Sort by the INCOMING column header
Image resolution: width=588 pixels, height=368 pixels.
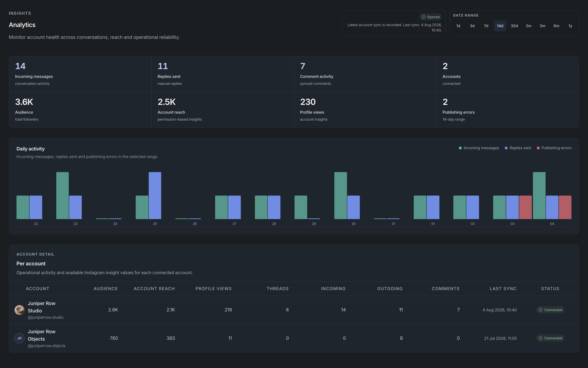(x=333, y=289)
